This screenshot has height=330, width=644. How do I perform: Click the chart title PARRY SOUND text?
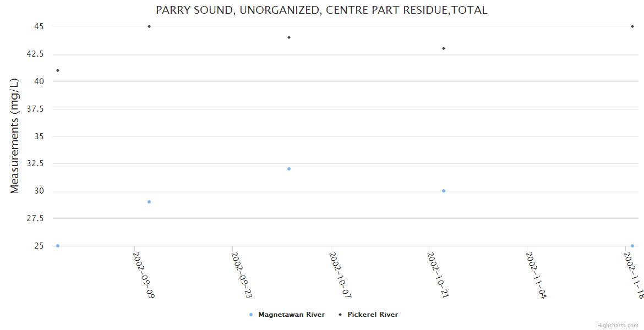[321, 10]
